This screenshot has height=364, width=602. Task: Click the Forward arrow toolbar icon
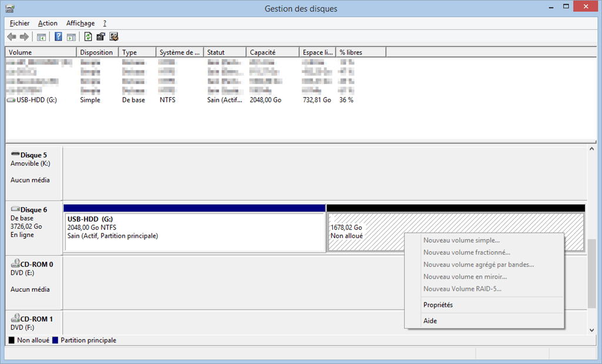pos(24,37)
